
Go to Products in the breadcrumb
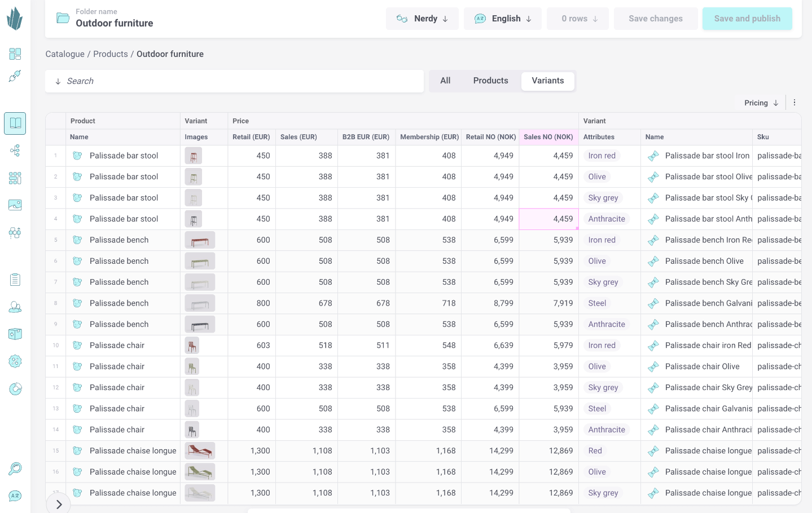coord(111,54)
